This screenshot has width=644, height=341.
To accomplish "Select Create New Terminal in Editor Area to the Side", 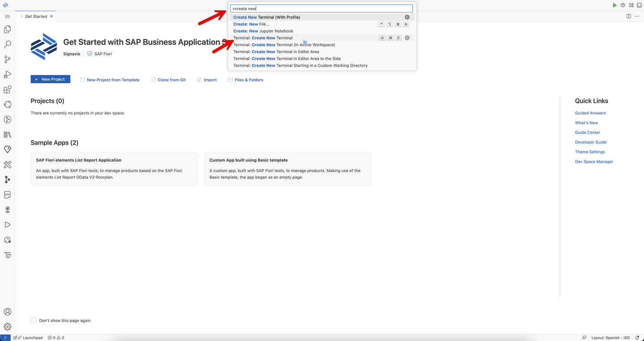I will [322, 59].
